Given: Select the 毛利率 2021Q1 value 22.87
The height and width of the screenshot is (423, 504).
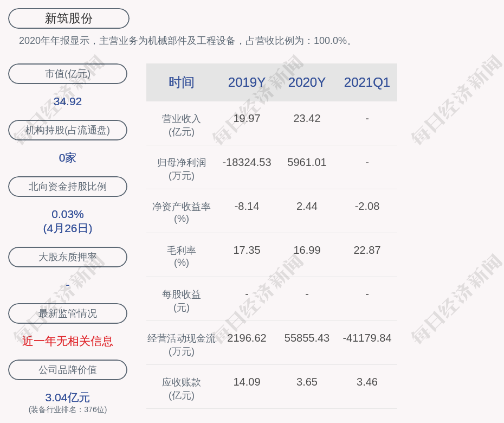Looking at the screenshot, I should point(367,250).
